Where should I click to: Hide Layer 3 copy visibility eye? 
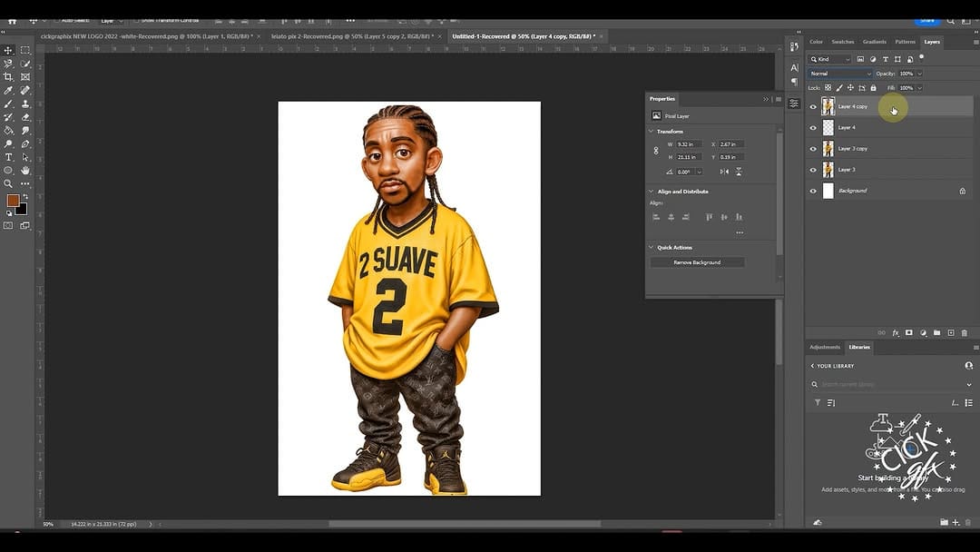pos(813,149)
